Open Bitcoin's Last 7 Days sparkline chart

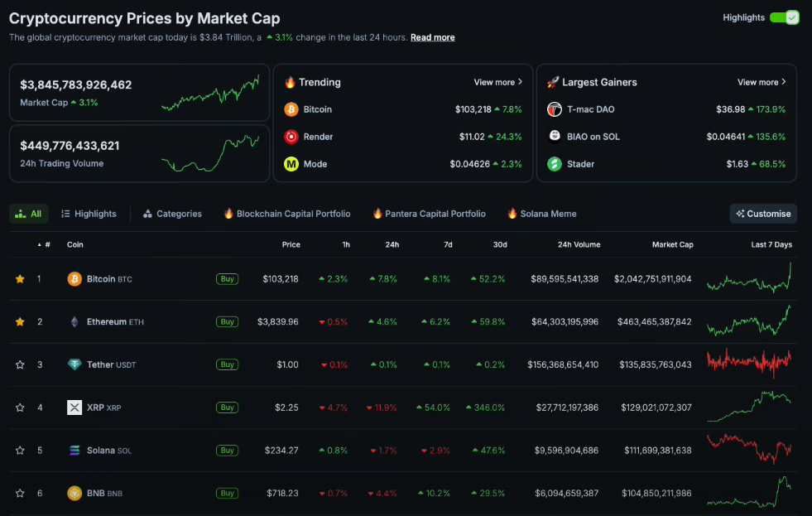coord(749,278)
